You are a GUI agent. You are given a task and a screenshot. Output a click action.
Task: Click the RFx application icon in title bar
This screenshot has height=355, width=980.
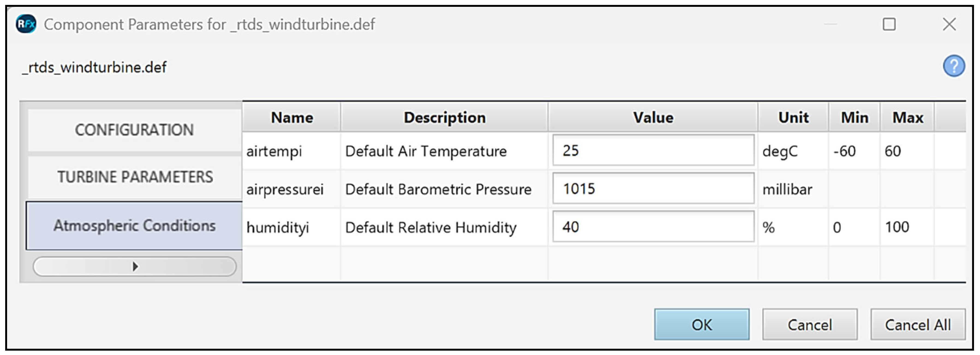point(26,24)
